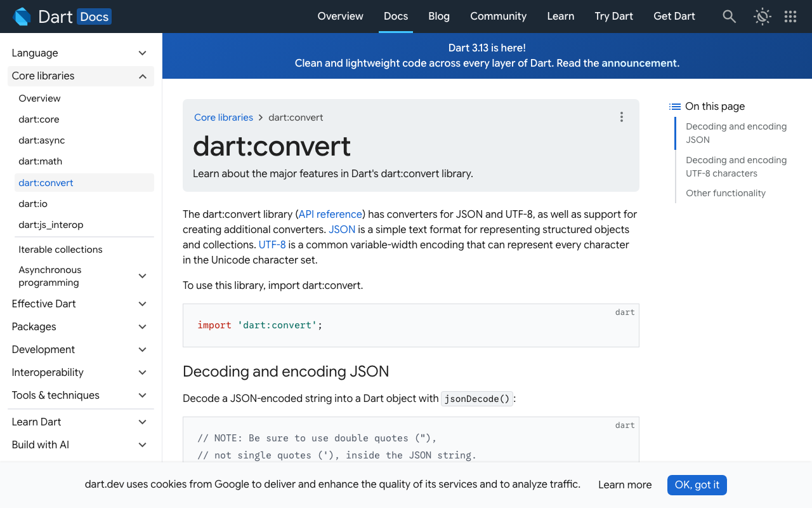This screenshot has height=508, width=812.
Task: Open the Learn nav item
Action: [x=561, y=17]
